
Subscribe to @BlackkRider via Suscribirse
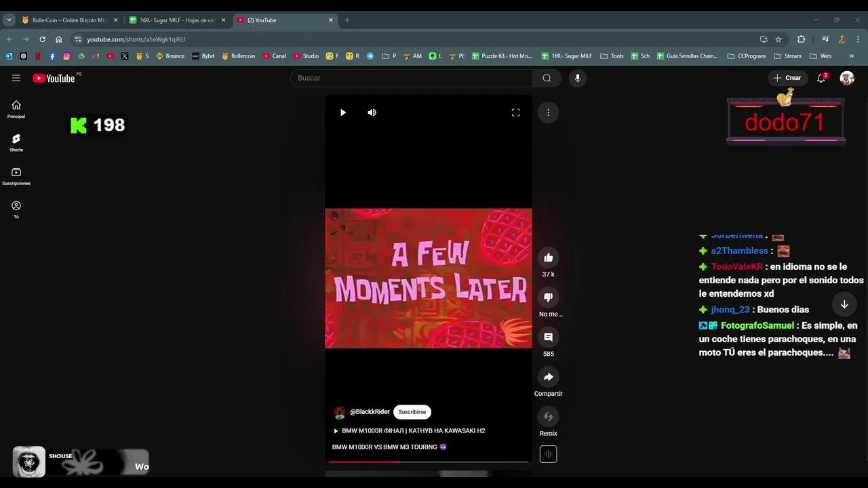(x=412, y=412)
